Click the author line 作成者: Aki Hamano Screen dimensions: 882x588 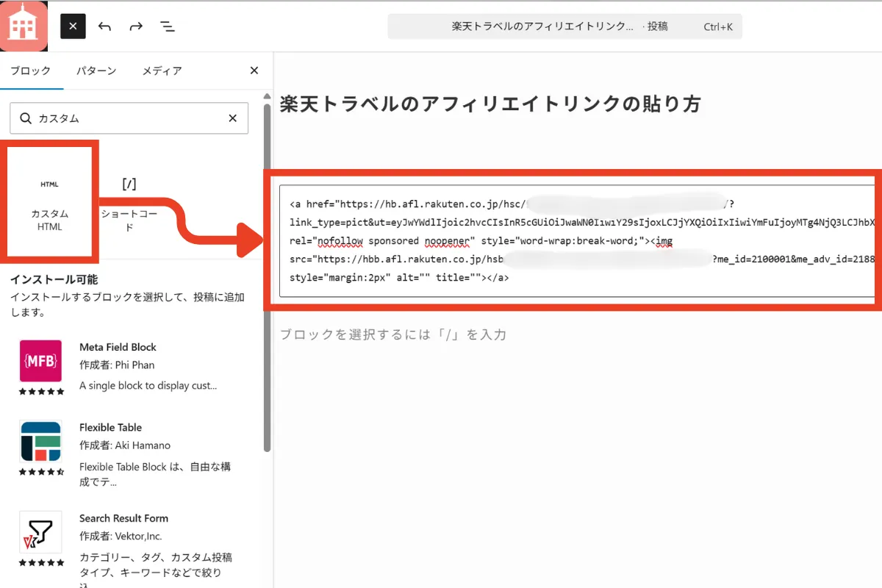tap(125, 445)
